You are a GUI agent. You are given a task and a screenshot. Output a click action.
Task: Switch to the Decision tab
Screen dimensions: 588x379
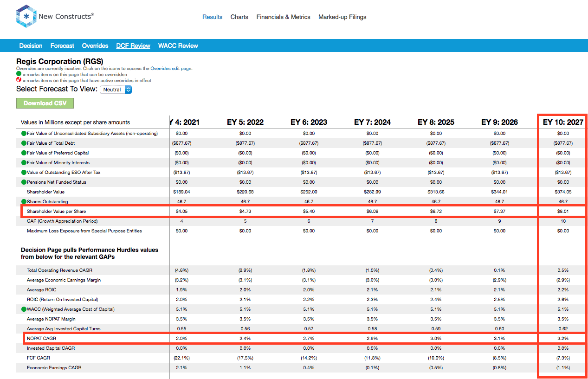pyautogui.click(x=31, y=46)
